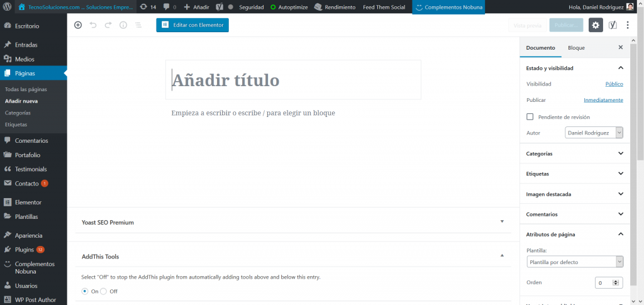This screenshot has width=644, height=305.
Task: Open block navigation list icon
Action: pyautogui.click(x=138, y=25)
